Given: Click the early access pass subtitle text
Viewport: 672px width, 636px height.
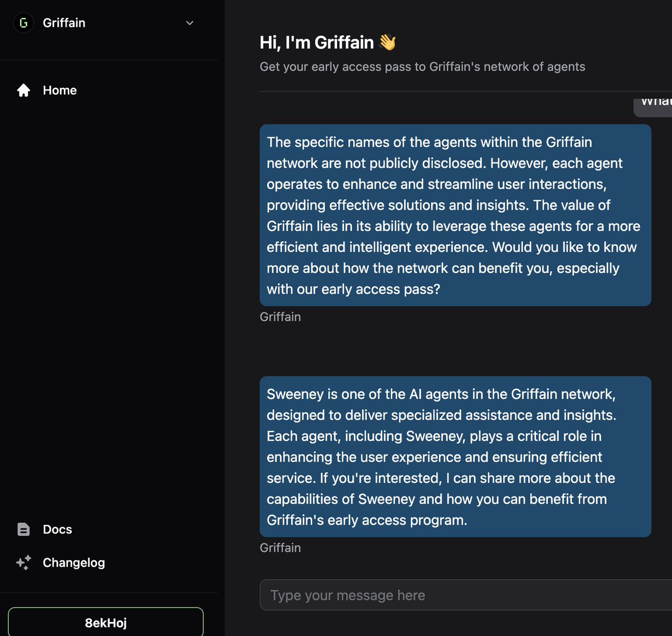Looking at the screenshot, I should [422, 67].
